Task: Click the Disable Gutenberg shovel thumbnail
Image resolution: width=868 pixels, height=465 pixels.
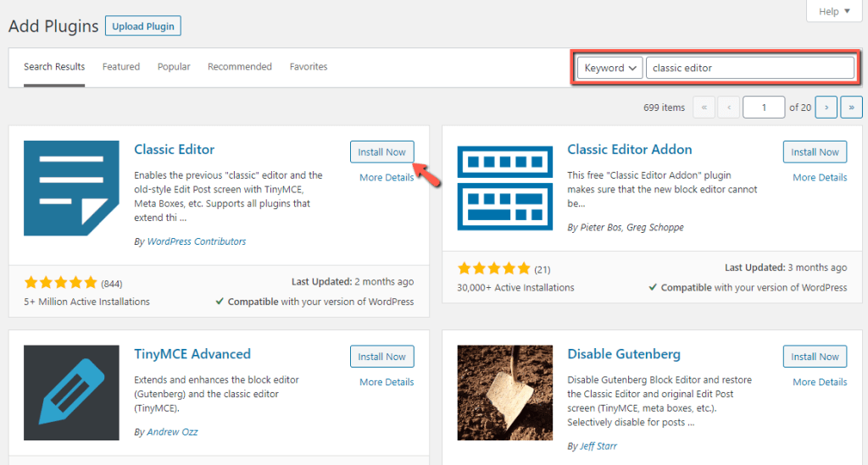Action: point(505,392)
